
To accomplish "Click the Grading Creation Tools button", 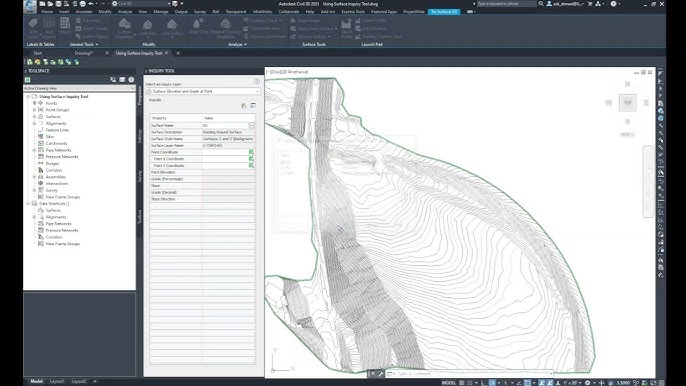I will click(x=379, y=36).
